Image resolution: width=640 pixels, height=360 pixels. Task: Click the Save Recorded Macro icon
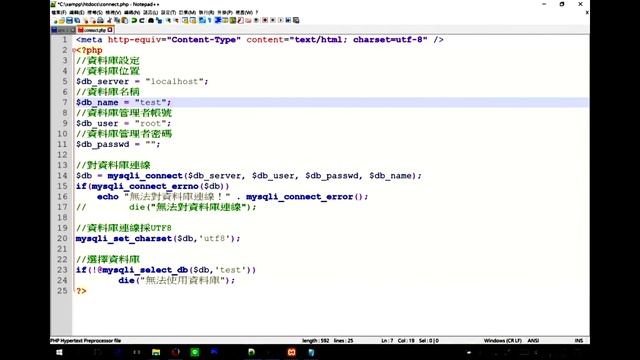tap(296, 20)
